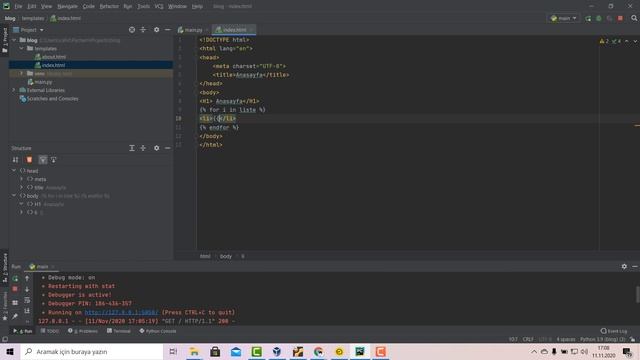Open the Problems tool window button
Image resolution: width=640 pixels, height=360 pixels.
pos(83,331)
